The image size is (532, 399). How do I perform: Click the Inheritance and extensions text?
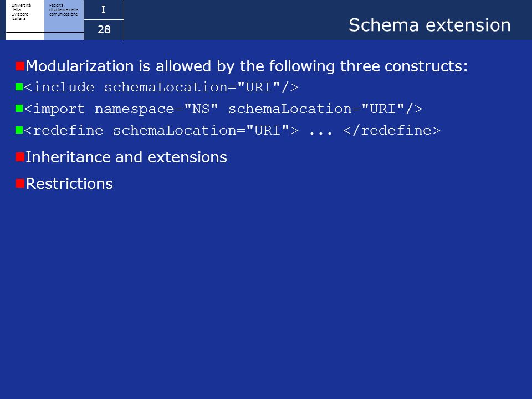(x=126, y=157)
